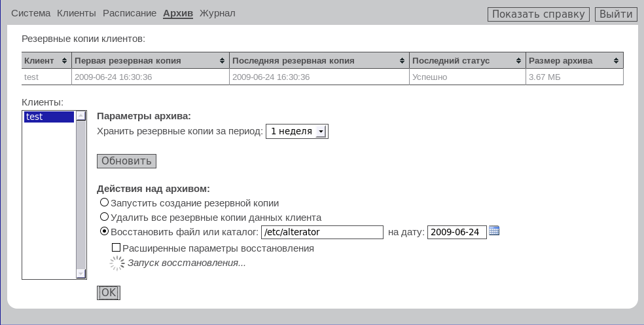Screen dimensions: 644x325
Task: Select Восстановить файл или каталог option
Action: pos(104,231)
